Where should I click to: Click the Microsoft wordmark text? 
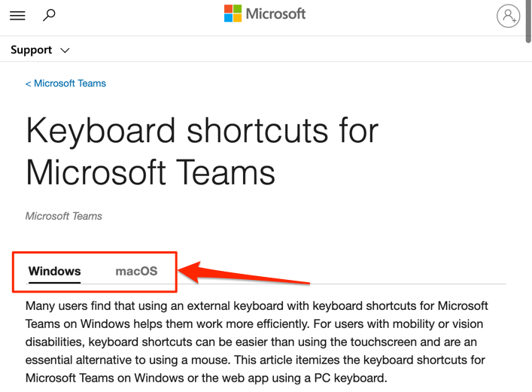pyautogui.click(x=277, y=14)
